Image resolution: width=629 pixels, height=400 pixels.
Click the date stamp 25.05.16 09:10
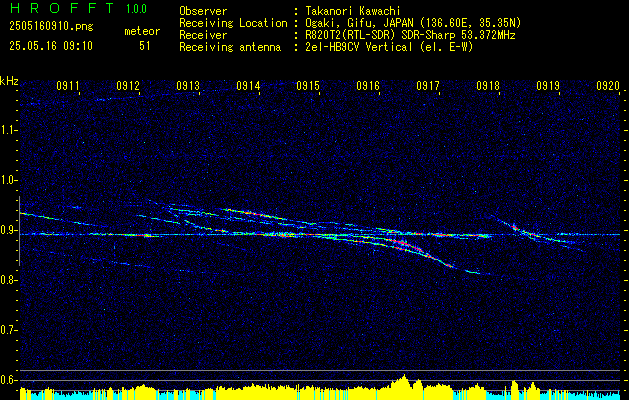click(x=51, y=46)
